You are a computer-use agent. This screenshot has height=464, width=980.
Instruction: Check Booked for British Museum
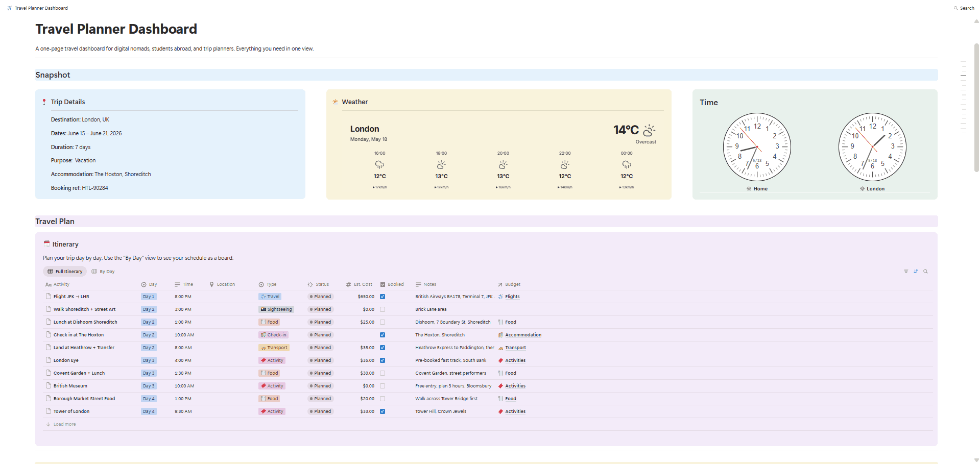coord(383,386)
